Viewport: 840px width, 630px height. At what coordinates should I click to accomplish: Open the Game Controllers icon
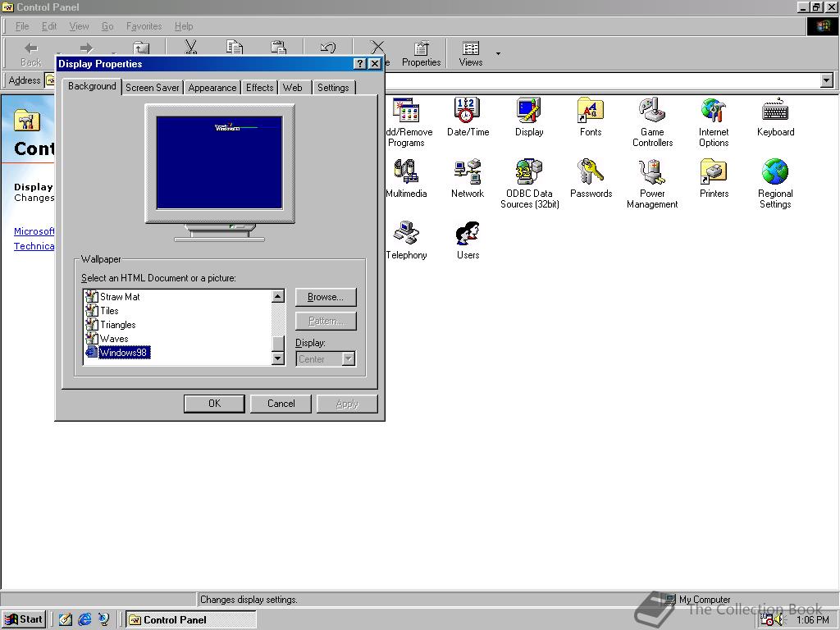click(x=652, y=122)
